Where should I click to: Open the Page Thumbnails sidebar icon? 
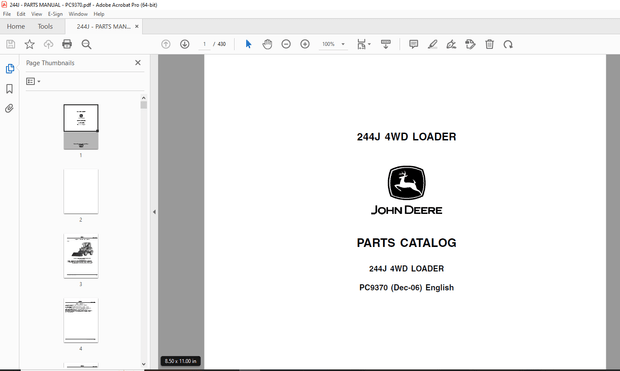coord(9,69)
